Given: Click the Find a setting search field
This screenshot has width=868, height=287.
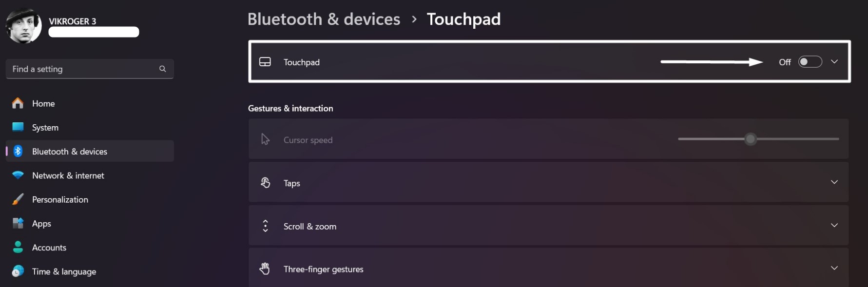Looking at the screenshot, I should [90, 69].
